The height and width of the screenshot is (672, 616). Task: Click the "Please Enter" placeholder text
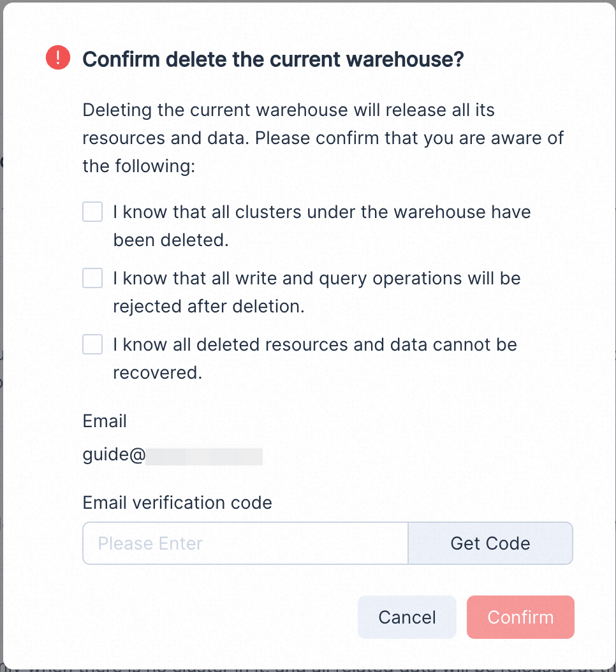[x=150, y=543]
